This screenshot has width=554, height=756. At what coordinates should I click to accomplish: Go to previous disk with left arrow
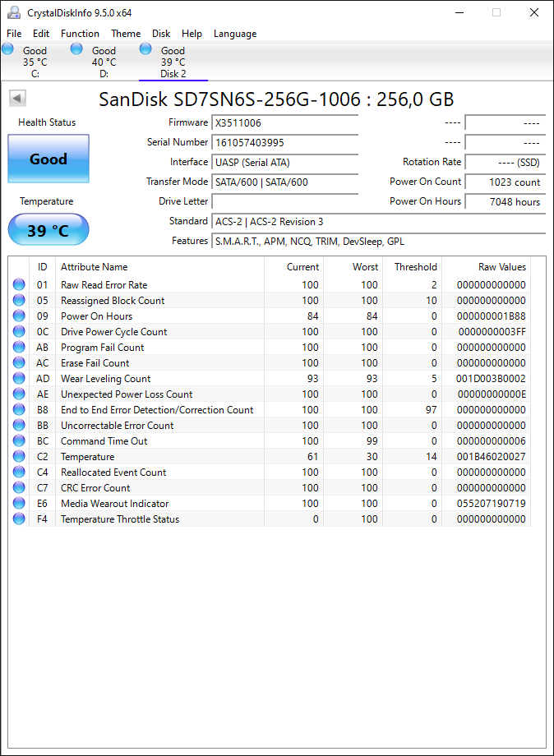point(17,99)
